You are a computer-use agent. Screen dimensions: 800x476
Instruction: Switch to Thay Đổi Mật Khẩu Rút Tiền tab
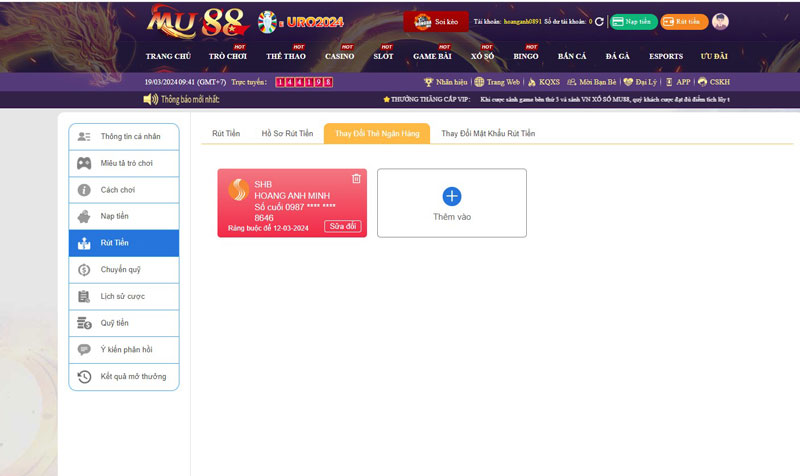[488, 133]
